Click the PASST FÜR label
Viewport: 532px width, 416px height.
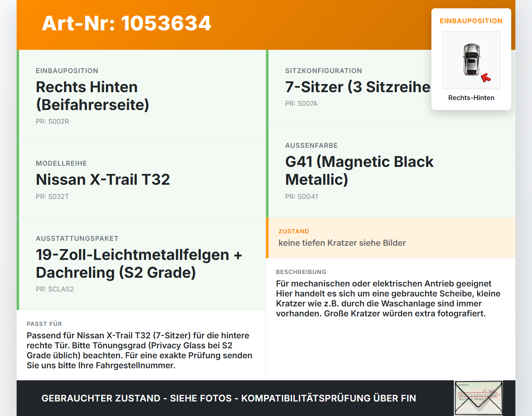(x=44, y=324)
